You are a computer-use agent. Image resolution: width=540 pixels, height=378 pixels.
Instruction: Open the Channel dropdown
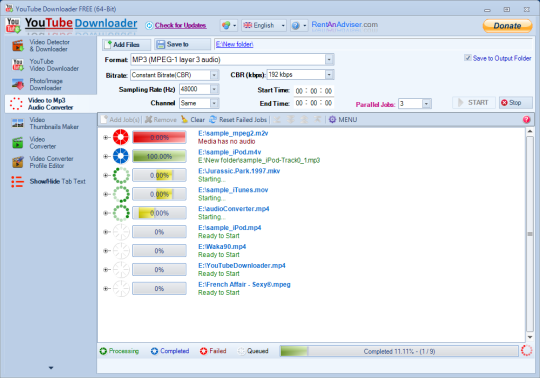pos(214,103)
